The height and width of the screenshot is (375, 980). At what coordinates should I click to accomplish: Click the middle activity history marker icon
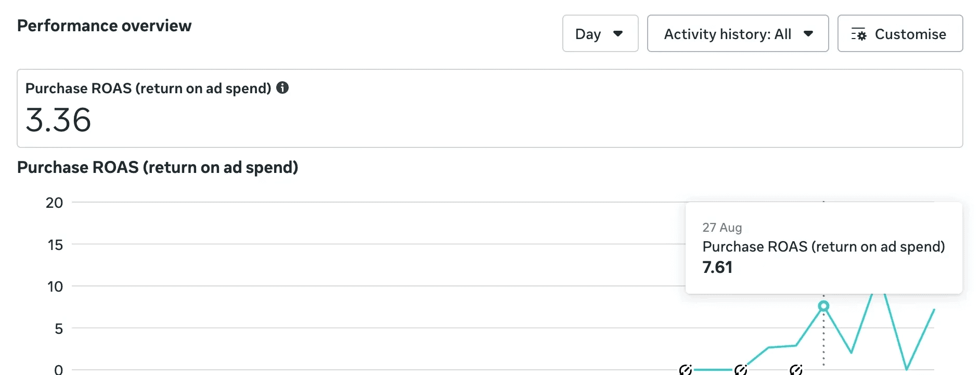point(741,370)
